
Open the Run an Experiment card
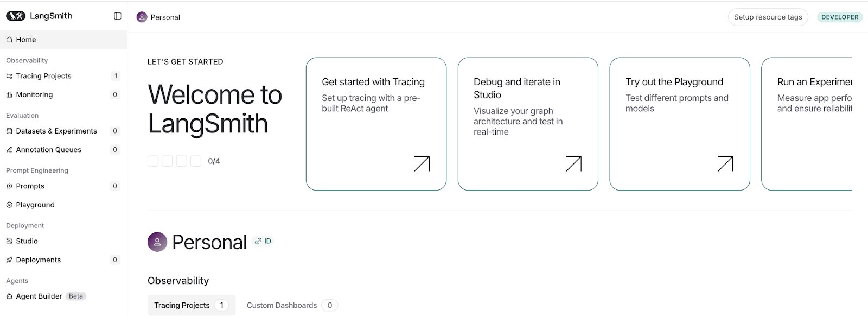[x=808, y=124]
